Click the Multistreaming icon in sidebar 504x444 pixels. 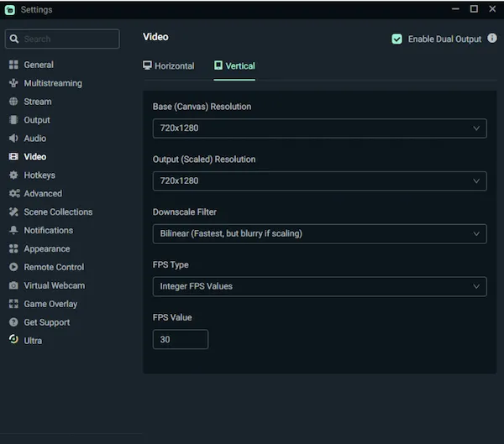pos(13,83)
